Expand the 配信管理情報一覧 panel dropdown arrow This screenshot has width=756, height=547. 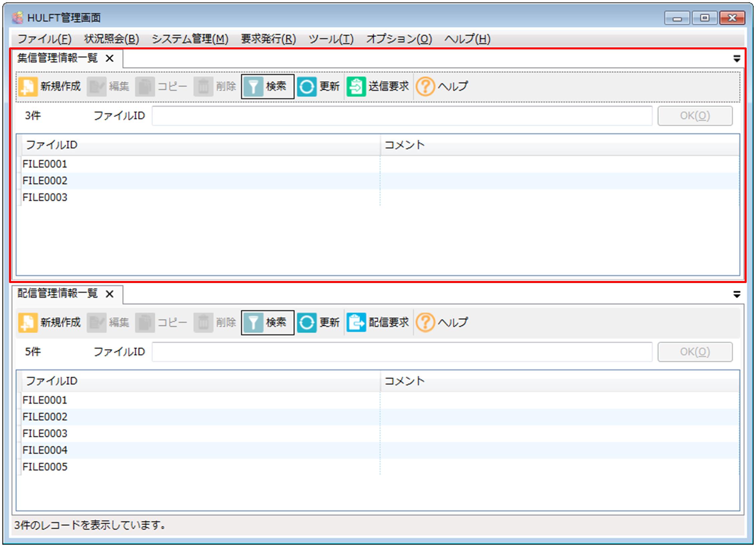point(737,294)
